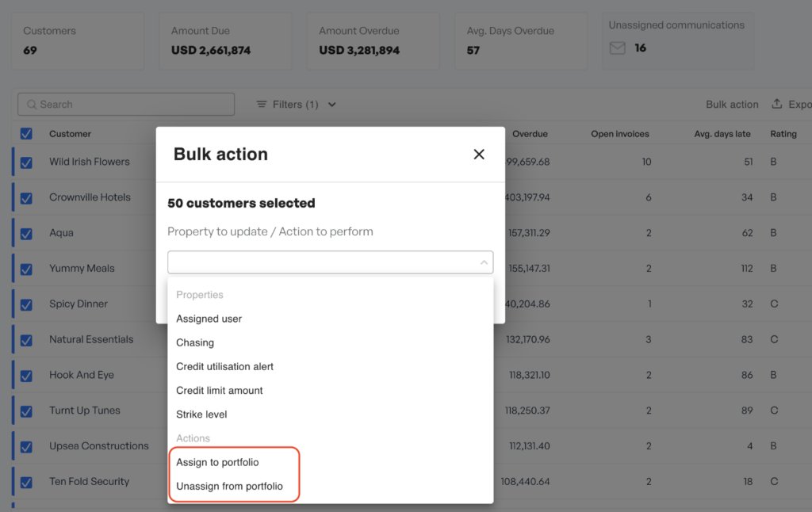Expand the Filters (1) dropdown
Image resolution: width=812 pixels, height=512 pixels.
pyautogui.click(x=297, y=105)
